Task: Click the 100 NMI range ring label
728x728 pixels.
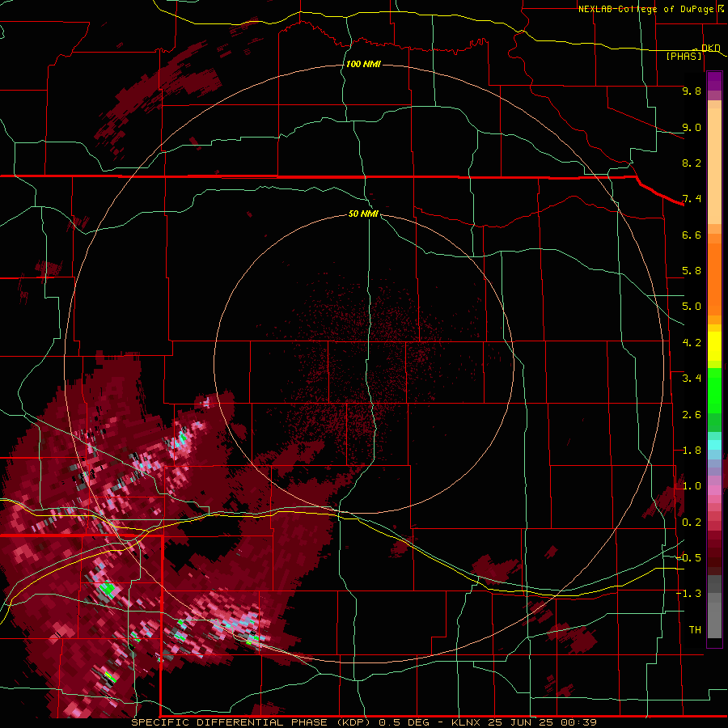Action: pyautogui.click(x=363, y=64)
